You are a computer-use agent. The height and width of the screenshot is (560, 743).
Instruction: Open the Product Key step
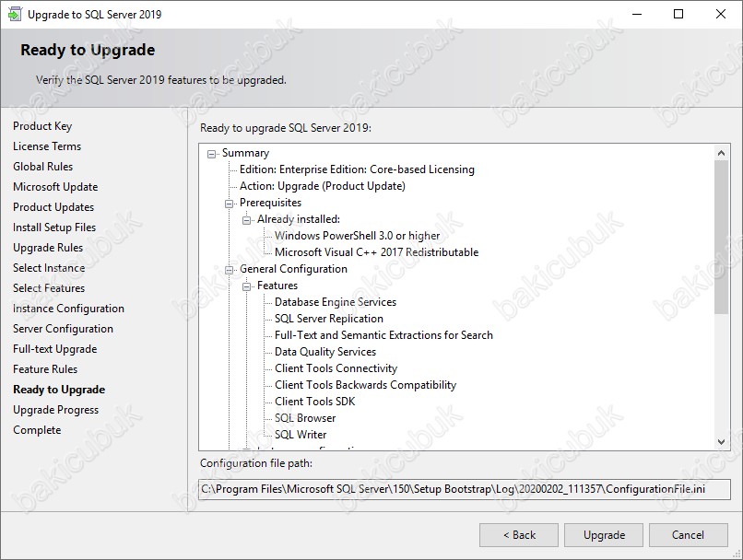[42, 126]
